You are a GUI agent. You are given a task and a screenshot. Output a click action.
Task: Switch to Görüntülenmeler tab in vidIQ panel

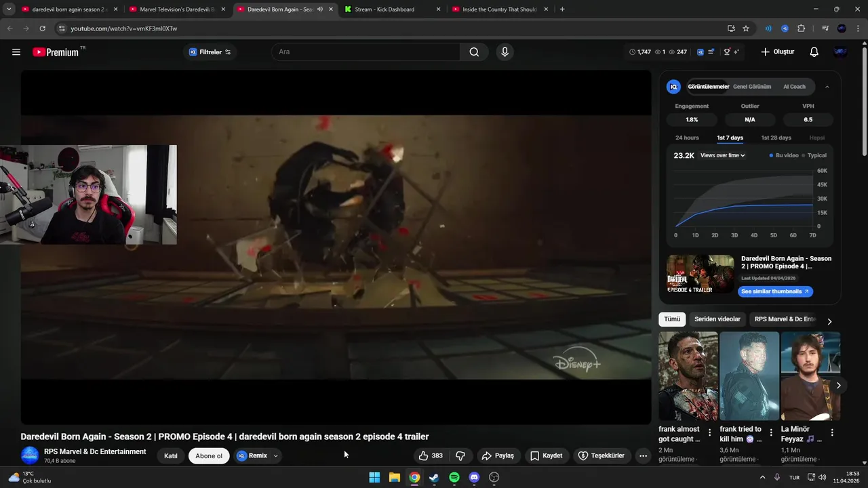[708, 87]
